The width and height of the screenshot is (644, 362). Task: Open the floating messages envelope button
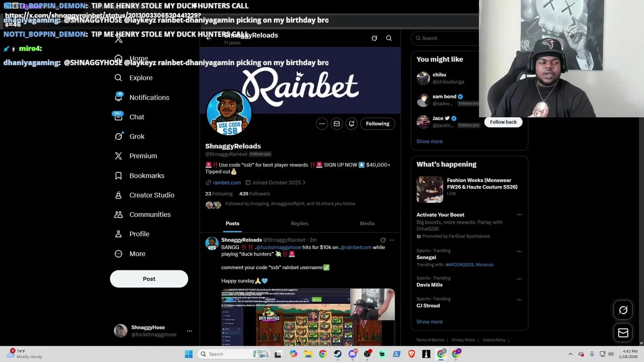[623, 333]
